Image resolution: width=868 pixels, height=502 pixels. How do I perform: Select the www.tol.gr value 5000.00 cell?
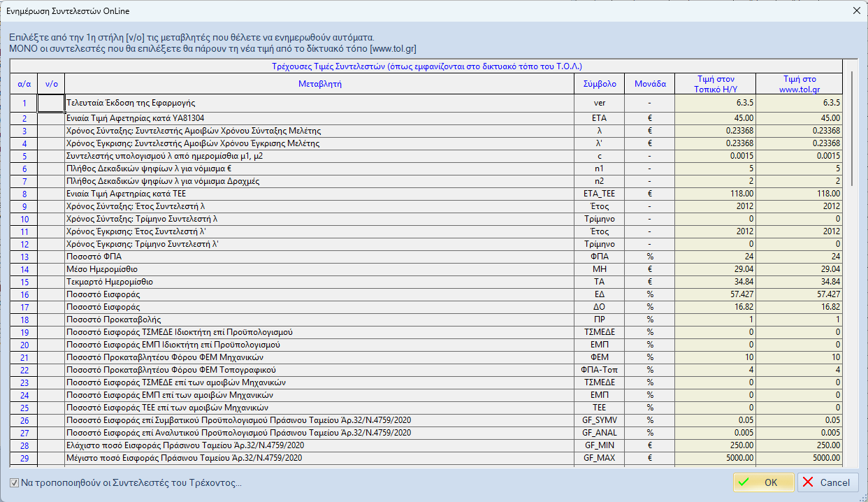pyautogui.click(x=799, y=458)
